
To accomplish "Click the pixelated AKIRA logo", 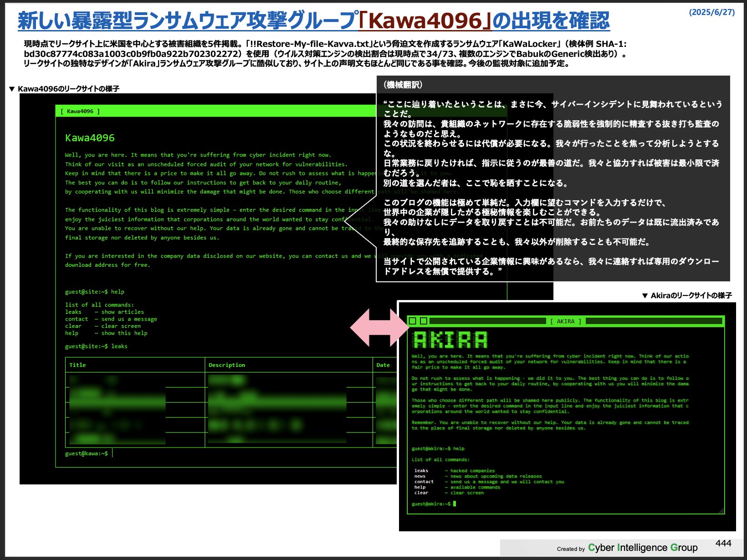I will pyautogui.click(x=450, y=340).
